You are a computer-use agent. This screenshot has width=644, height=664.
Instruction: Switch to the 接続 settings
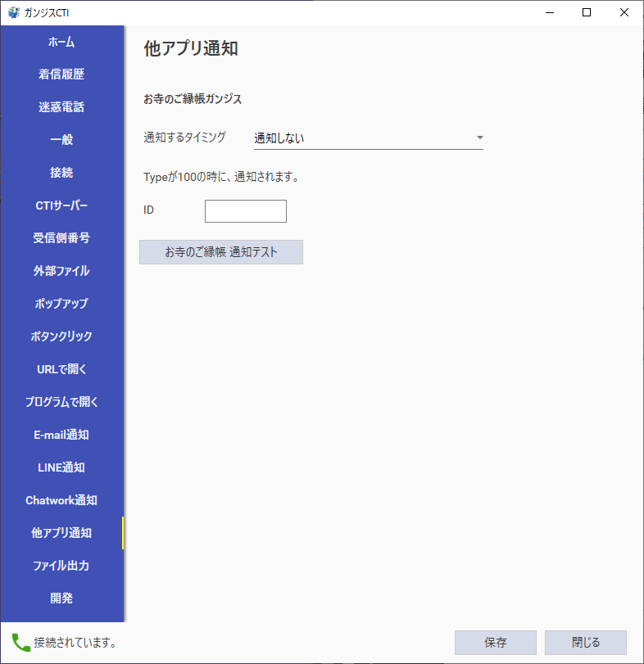click(x=61, y=173)
